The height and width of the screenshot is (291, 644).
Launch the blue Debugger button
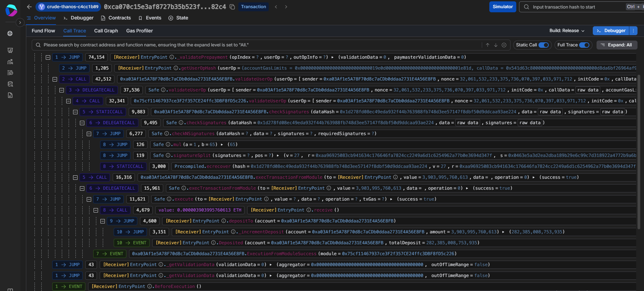pyautogui.click(x=611, y=31)
